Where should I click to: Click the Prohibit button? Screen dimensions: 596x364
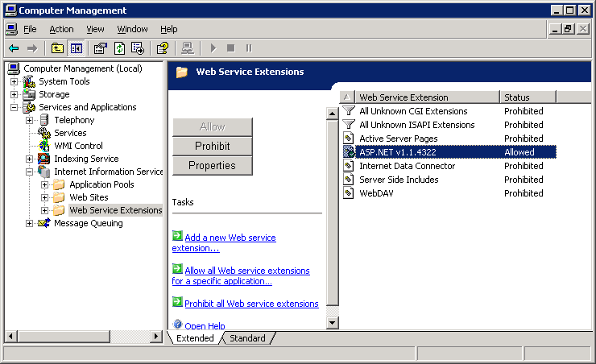tap(213, 146)
